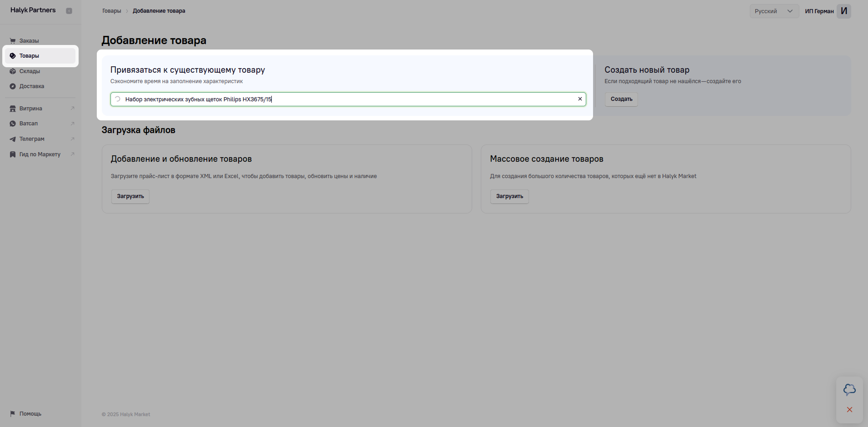Click the Привязаться к существующему товару heading
868x427 pixels.
click(x=188, y=70)
